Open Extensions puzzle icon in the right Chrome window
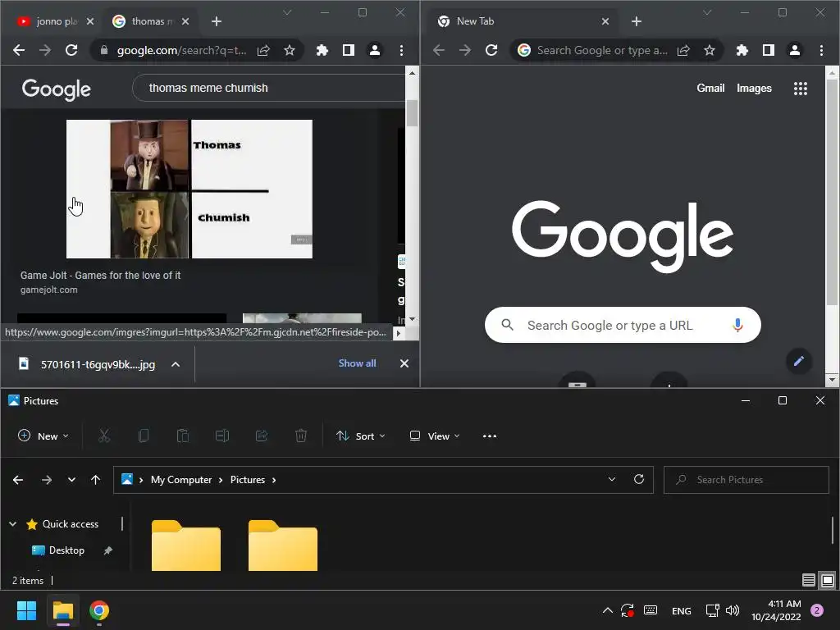This screenshot has height=630, width=840. click(742, 50)
